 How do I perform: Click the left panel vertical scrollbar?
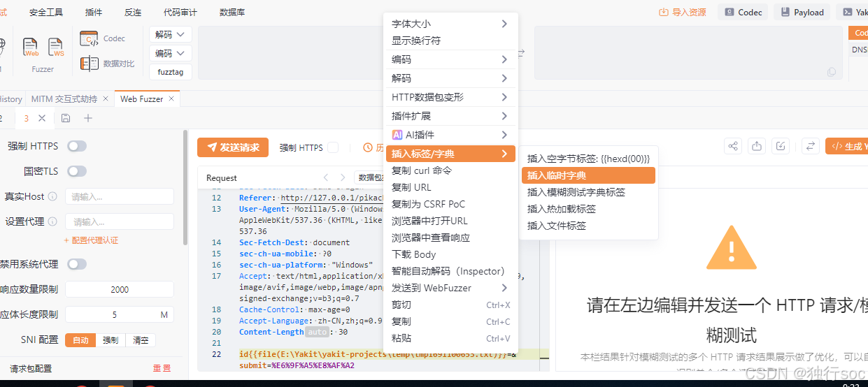(x=185, y=189)
